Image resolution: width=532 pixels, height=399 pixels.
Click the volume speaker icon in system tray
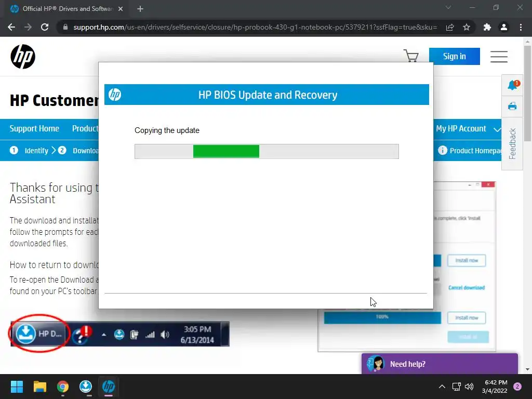(469, 387)
